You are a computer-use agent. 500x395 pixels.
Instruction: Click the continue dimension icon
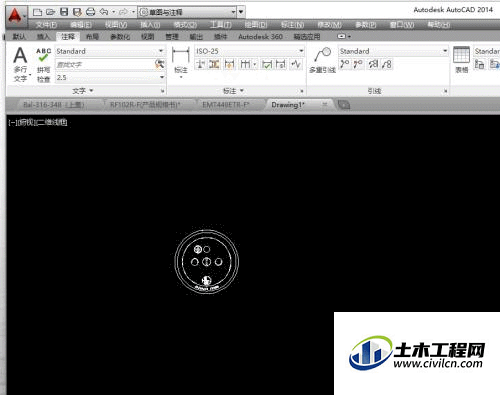(245, 64)
